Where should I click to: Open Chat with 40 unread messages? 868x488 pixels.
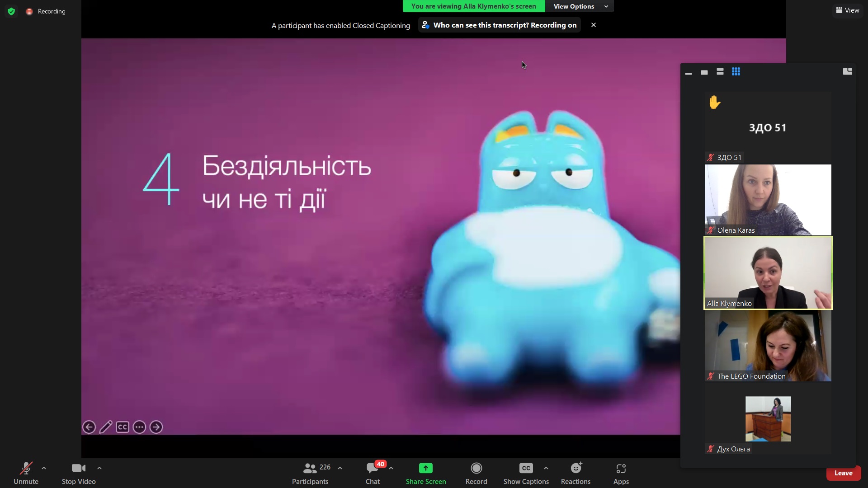point(373,469)
